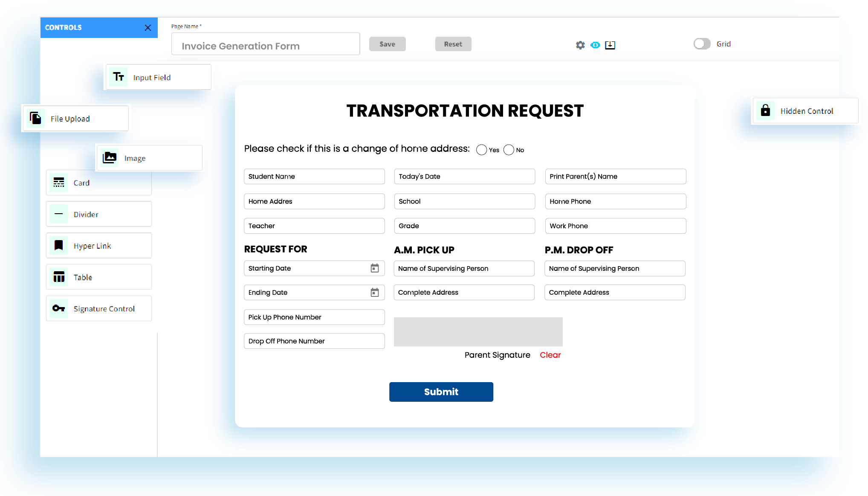Viewport: 868px width, 496px height.
Task: Preview the form with the eye icon
Action: pos(595,45)
